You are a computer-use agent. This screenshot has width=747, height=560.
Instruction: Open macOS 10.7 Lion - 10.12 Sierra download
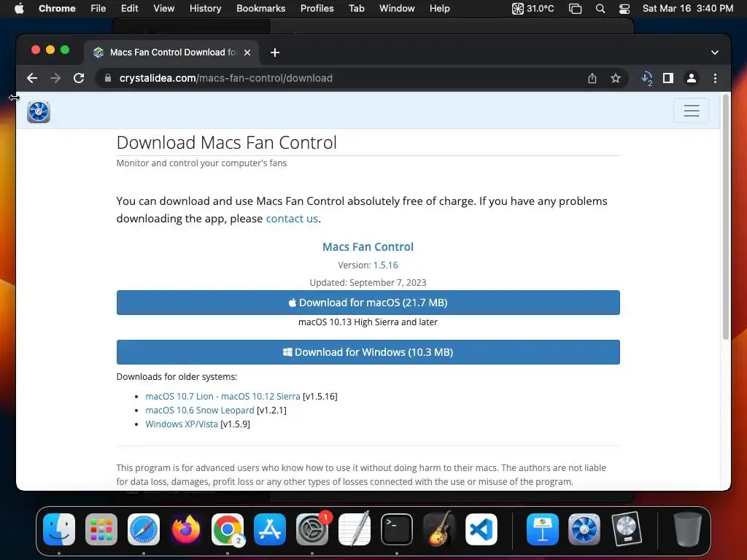tap(222, 396)
